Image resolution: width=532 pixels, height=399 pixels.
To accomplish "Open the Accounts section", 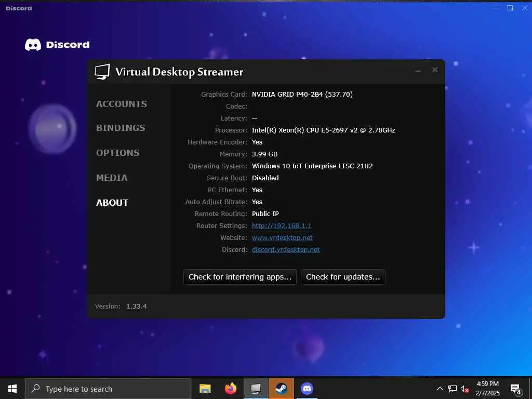I will (122, 104).
